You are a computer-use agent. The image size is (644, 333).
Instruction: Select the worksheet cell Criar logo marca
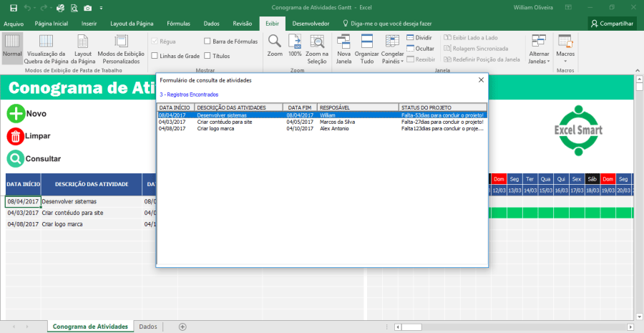pos(91,224)
